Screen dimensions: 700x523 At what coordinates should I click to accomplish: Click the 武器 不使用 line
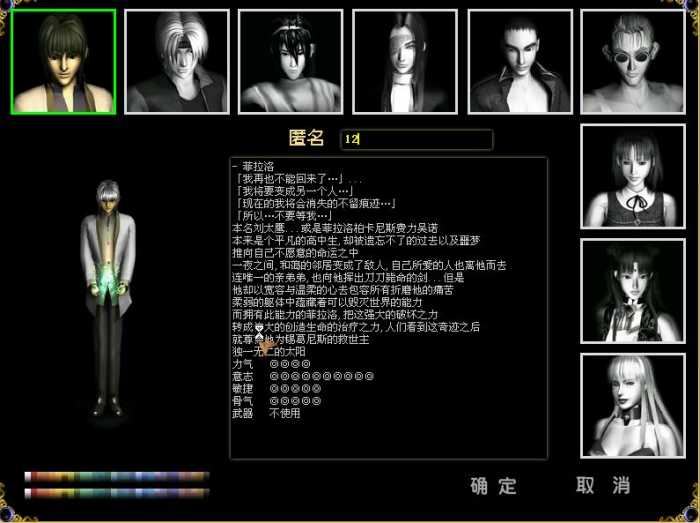click(x=266, y=413)
